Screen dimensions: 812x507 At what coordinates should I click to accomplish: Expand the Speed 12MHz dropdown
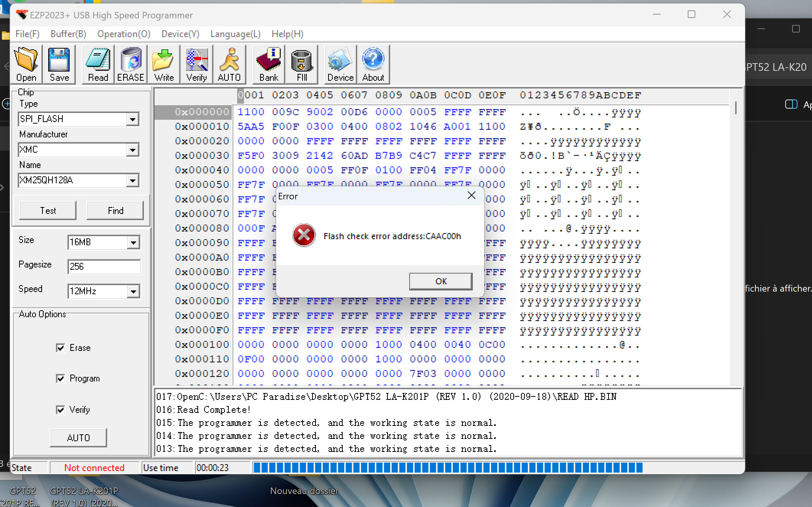tap(133, 292)
